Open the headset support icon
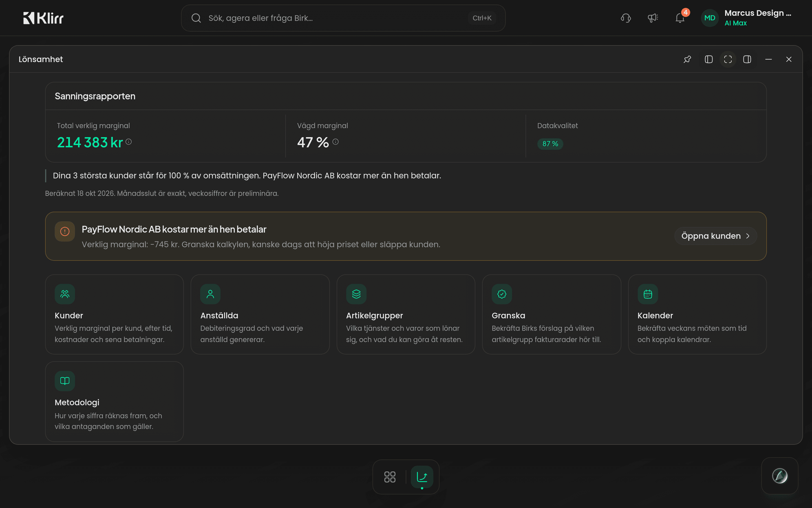Screen dimensions: 812x508 click(x=626, y=18)
